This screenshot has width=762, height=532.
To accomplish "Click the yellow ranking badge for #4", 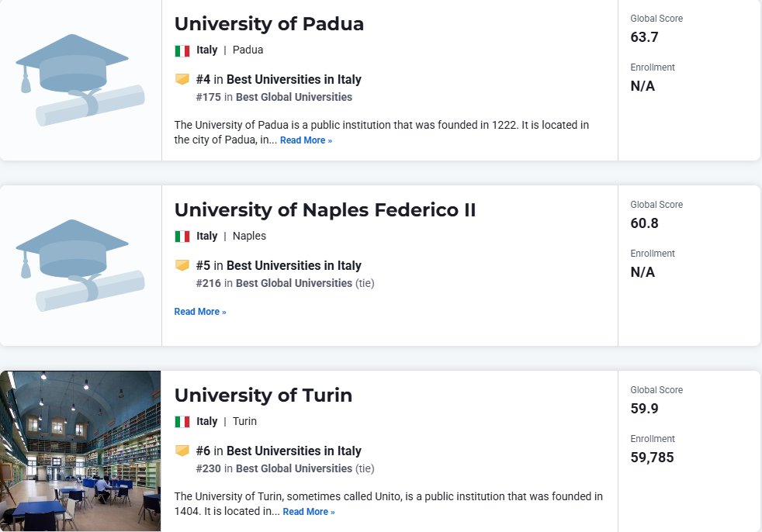I will [182, 79].
